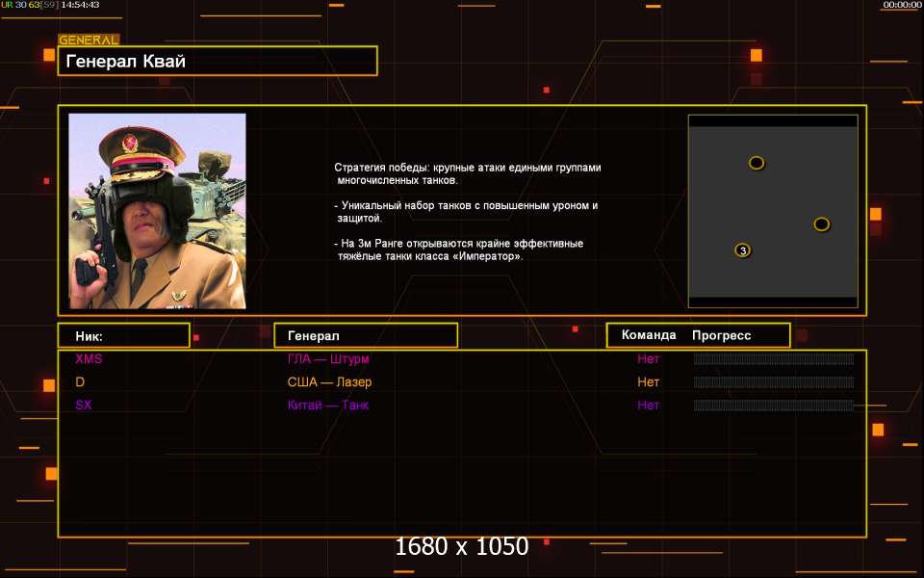
Task: Click the SX player loading progress bar
Action: (x=774, y=406)
